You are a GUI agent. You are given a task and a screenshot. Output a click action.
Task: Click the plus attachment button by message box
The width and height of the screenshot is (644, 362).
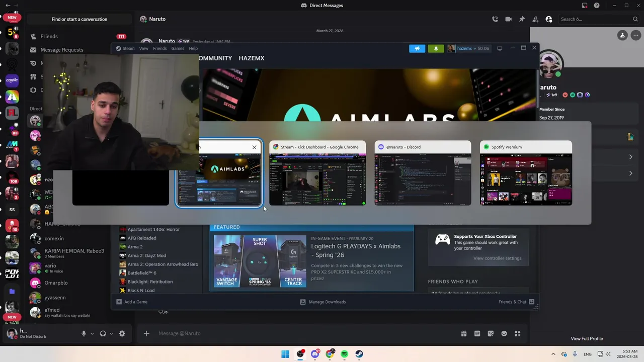point(146,333)
